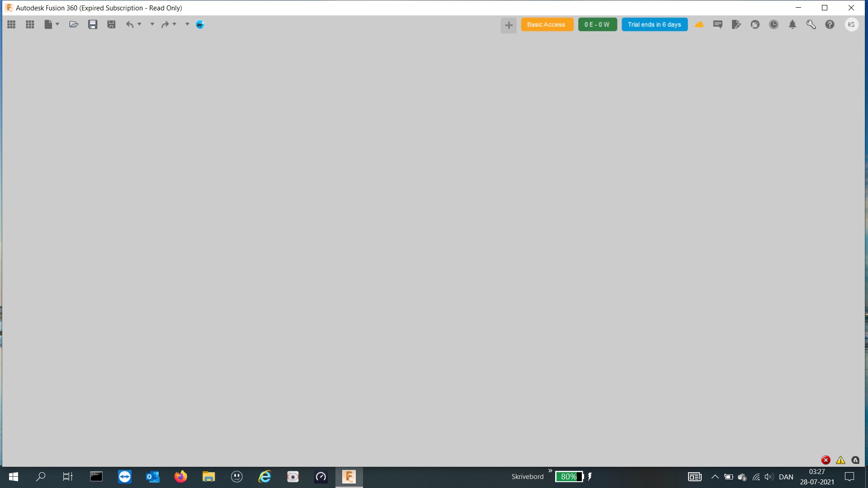Click the Redo arrow icon

(166, 24)
